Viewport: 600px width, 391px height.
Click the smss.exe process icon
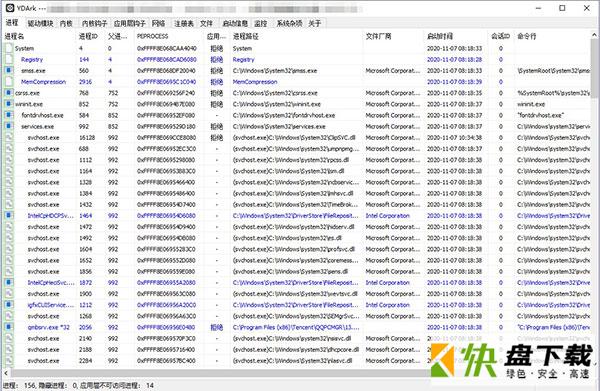pyautogui.click(x=9, y=70)
